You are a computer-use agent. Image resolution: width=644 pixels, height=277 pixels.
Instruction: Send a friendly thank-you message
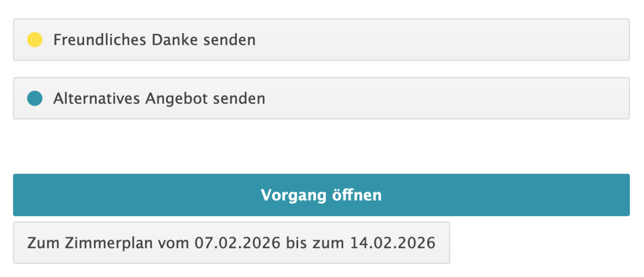click(321, 40)
